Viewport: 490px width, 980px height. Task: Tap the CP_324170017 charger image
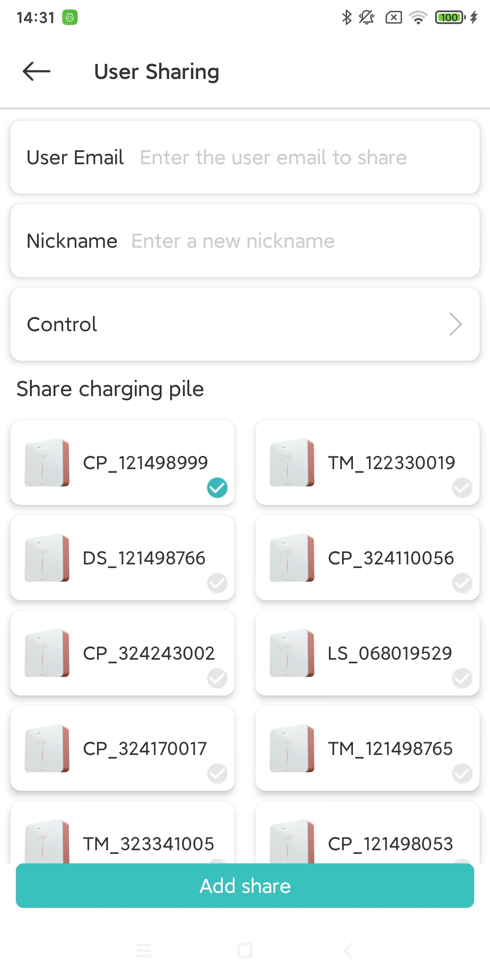pos(47,748)
